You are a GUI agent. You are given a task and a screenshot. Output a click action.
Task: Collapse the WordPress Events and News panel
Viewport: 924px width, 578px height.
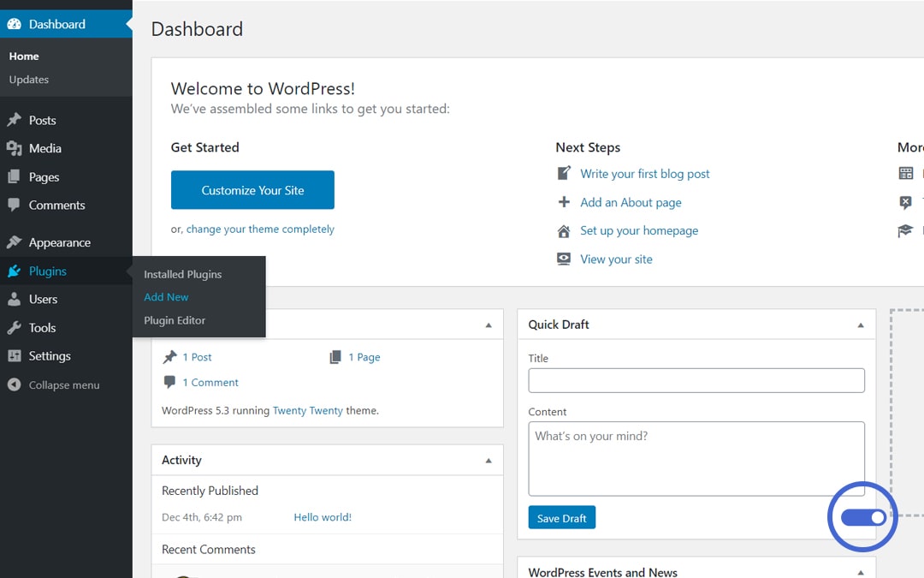(861, 572)
